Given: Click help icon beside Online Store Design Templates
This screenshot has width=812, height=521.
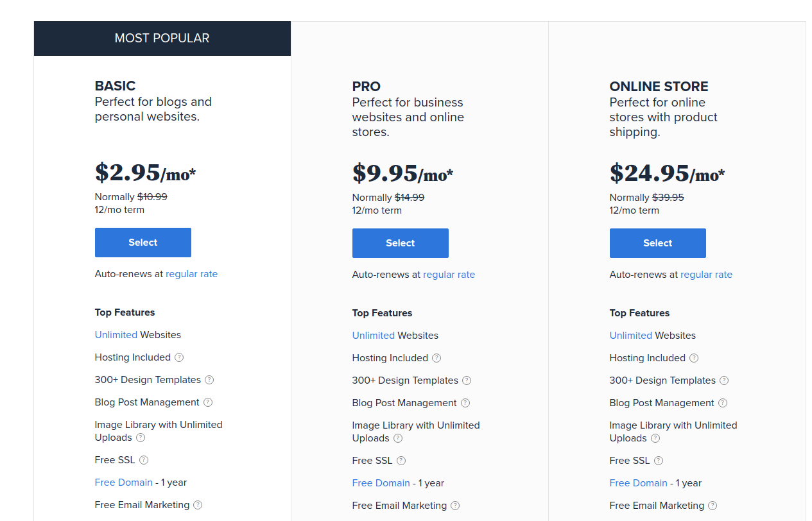Looking at the screenshot, I should [724, 380].
